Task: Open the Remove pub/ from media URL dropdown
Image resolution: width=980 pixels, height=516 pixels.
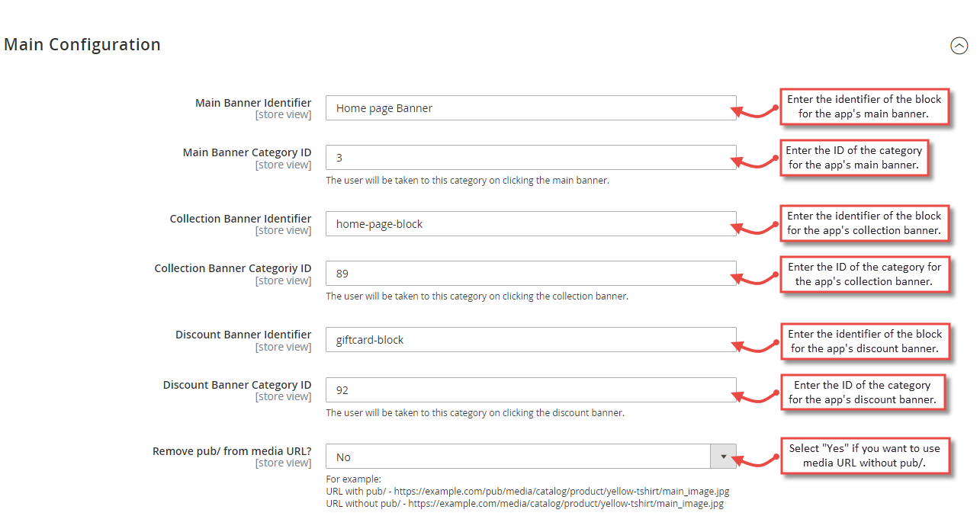Action: [531, 457]
